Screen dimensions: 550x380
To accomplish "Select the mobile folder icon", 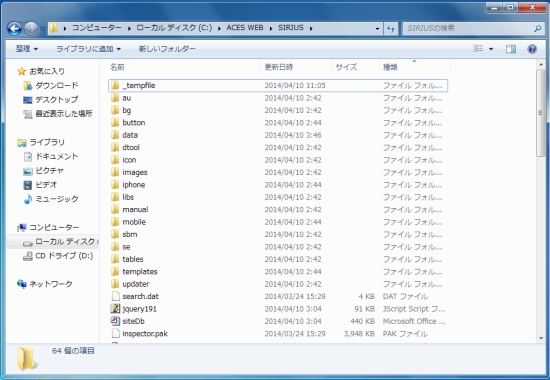I will click(x=115, y=222).
